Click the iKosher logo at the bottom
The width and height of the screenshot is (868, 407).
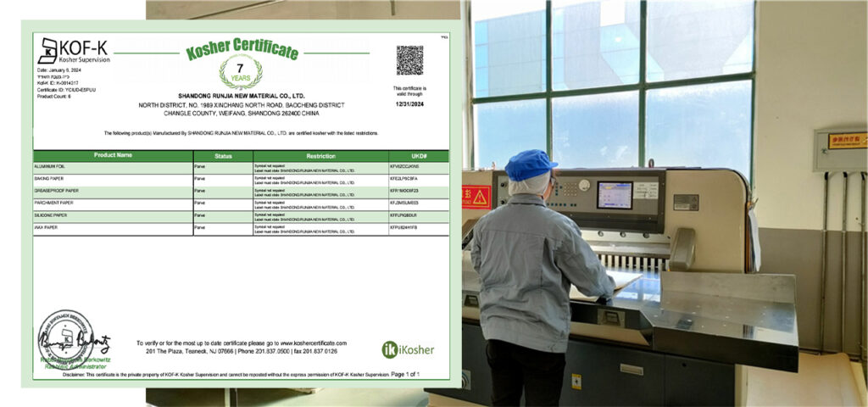coord(408,349)
